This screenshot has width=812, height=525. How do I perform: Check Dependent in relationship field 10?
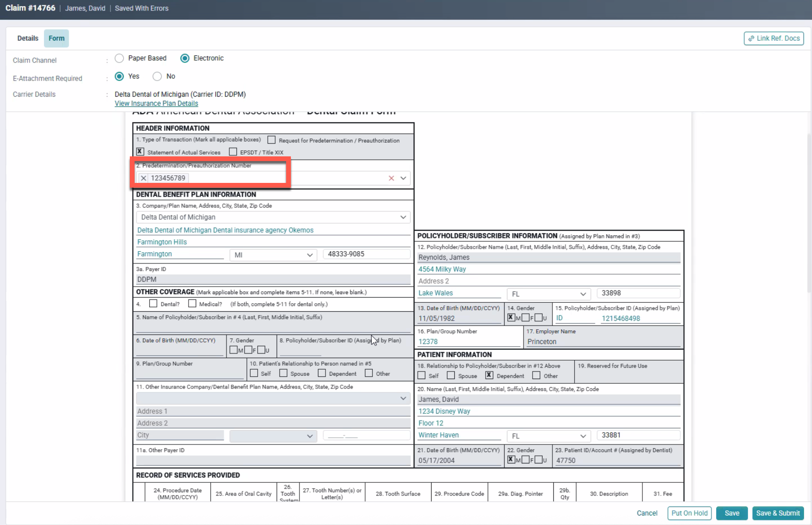322,373
